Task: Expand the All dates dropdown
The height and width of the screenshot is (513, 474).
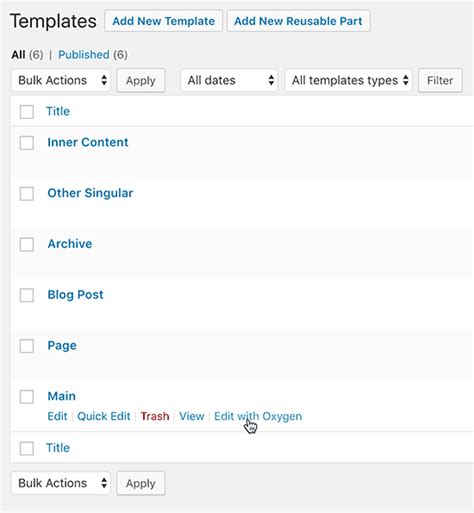Action: click(x=229, y=80)
